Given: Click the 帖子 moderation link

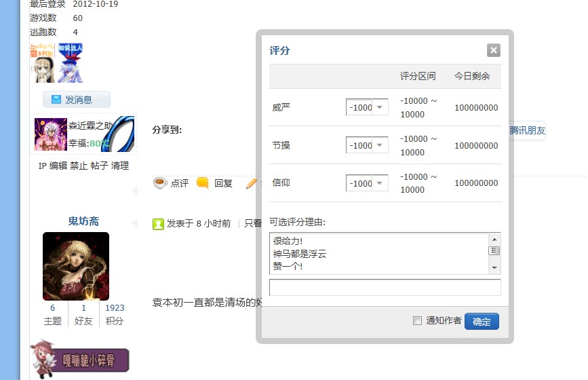Looking at the screenshot, I should [x=100, y=166].
